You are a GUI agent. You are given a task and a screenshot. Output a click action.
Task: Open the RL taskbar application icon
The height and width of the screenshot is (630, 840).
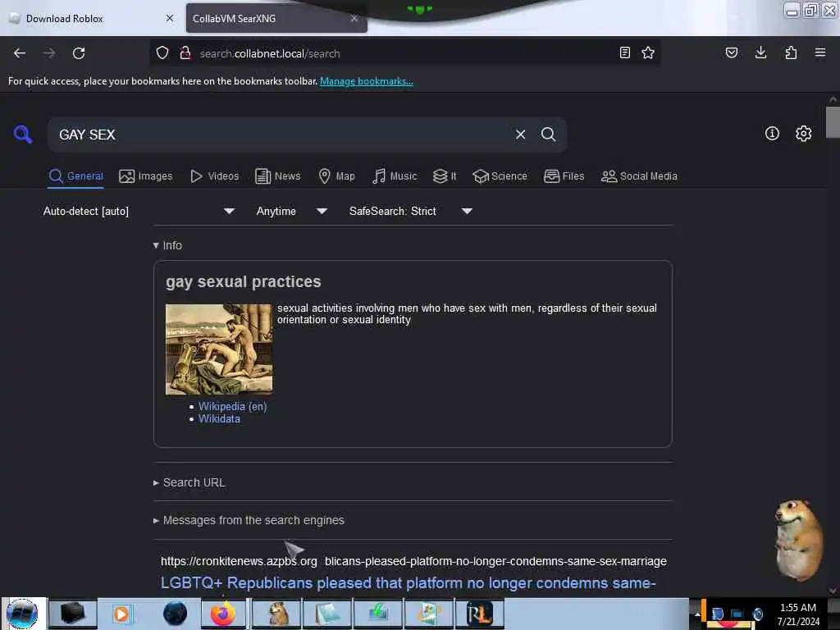(x=479, y=614)
